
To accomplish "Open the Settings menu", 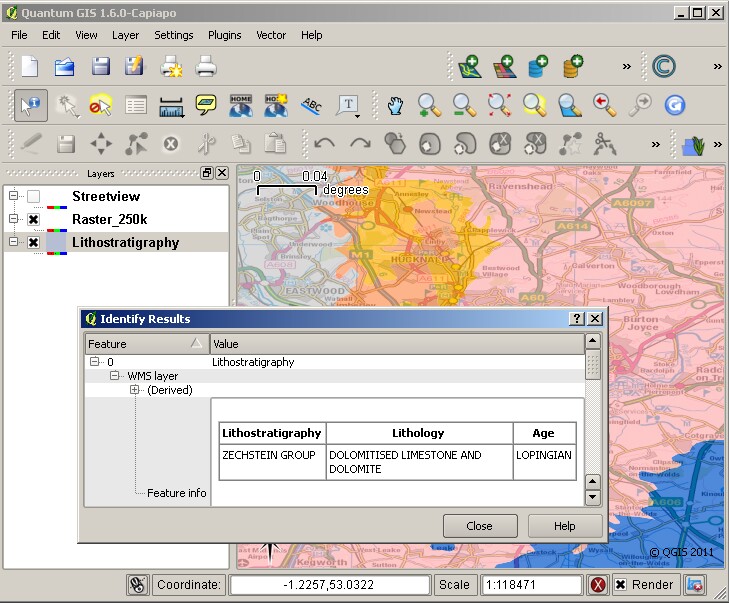I will pyautogui.click(x=173, y=35).
